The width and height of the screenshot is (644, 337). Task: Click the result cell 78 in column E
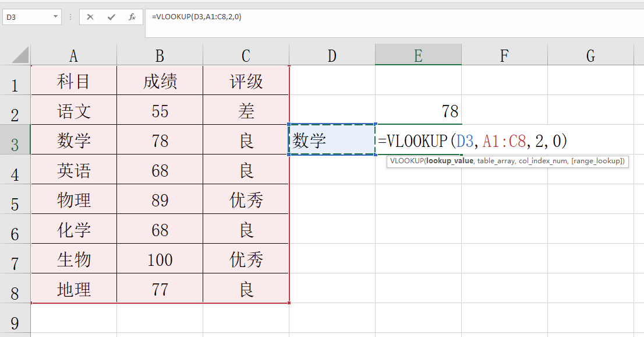click(418, 110)
